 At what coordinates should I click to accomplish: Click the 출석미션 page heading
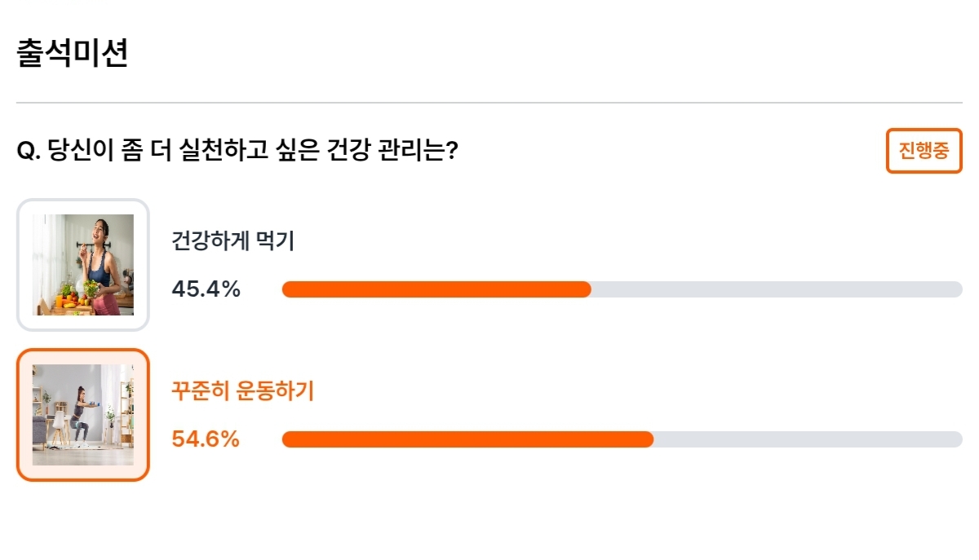(72, 54)
